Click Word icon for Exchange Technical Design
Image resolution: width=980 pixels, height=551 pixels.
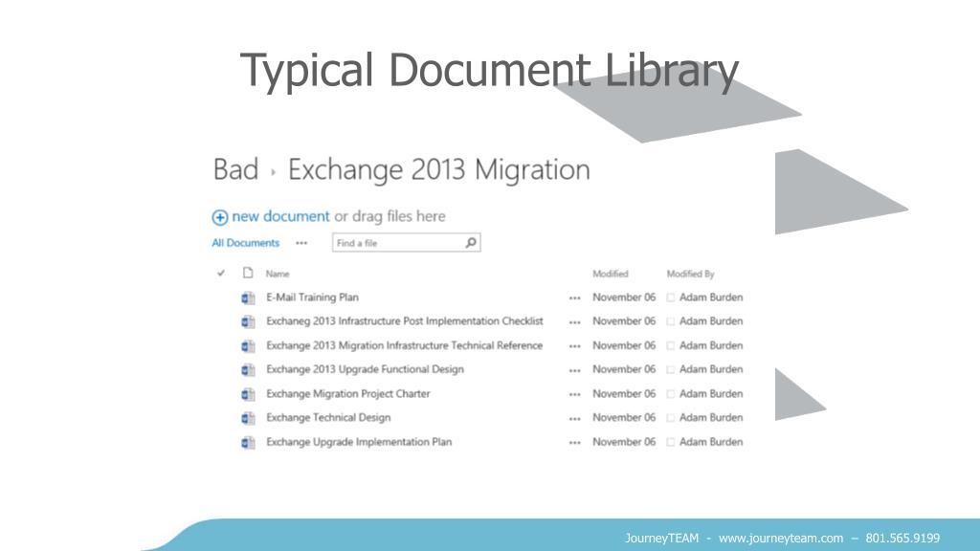coord(248,418)
